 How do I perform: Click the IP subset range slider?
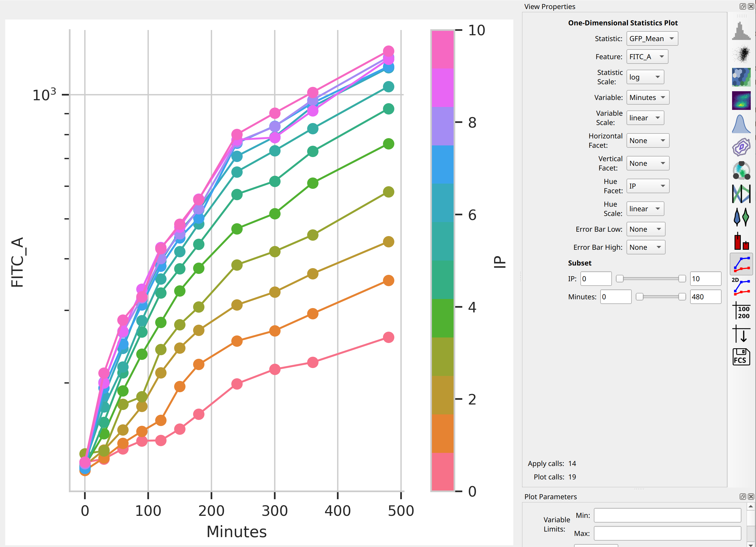651,279
